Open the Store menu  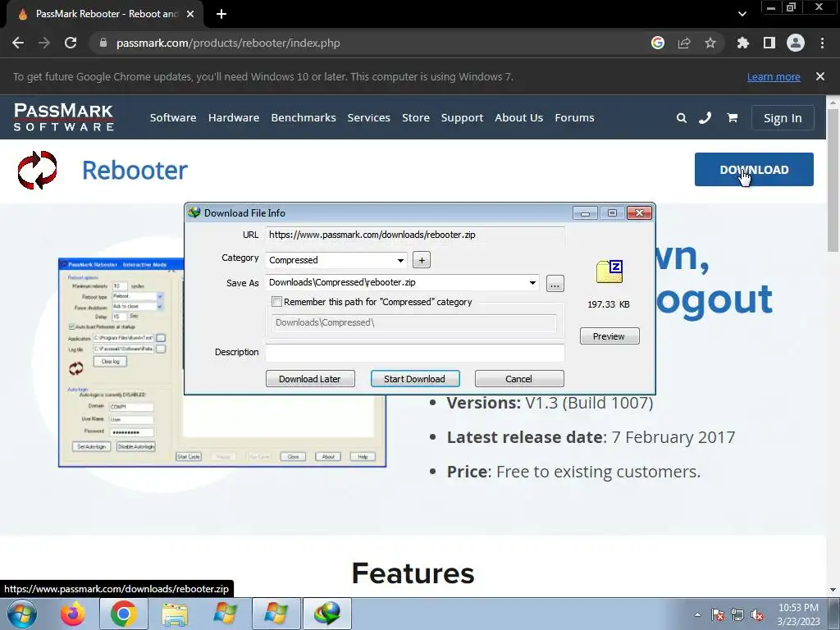416,117
